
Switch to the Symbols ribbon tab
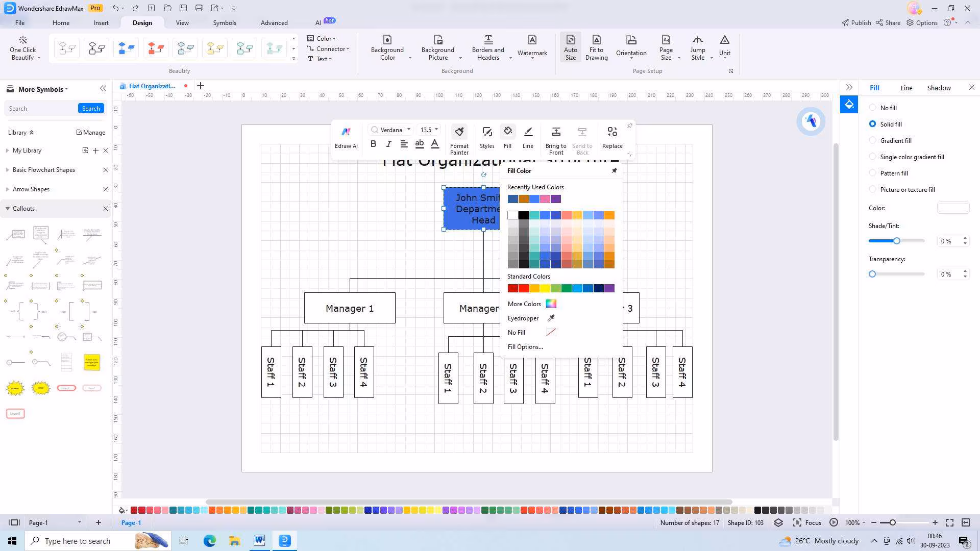coord(225,22)
